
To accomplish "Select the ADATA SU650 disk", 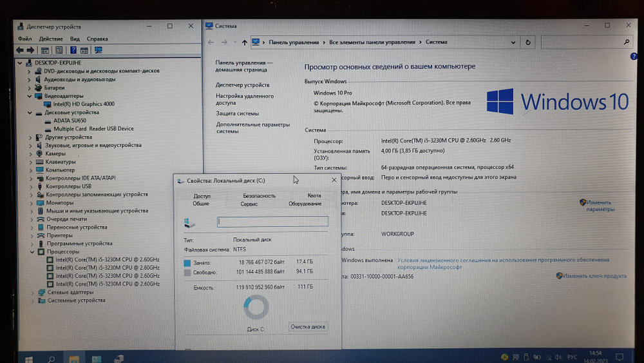I will coord(70,121).
